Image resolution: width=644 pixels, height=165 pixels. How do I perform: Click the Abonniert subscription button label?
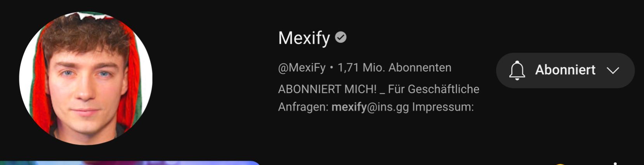tap(565, 70)
